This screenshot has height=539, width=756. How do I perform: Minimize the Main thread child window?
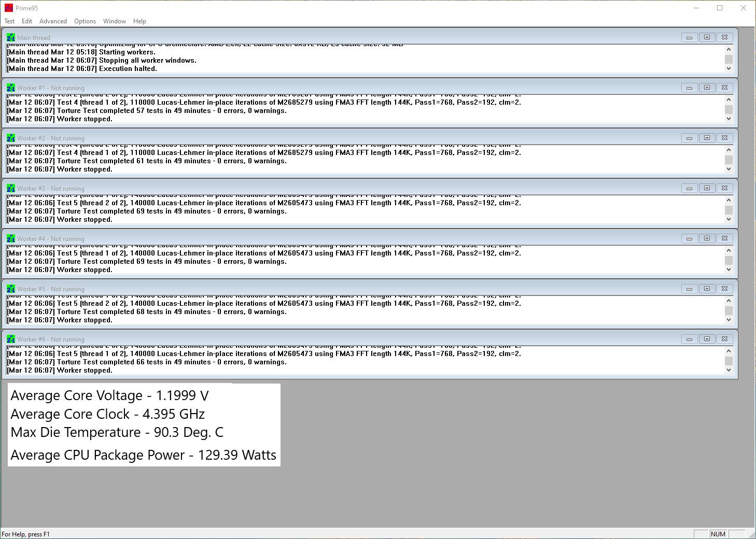[689, 37]
